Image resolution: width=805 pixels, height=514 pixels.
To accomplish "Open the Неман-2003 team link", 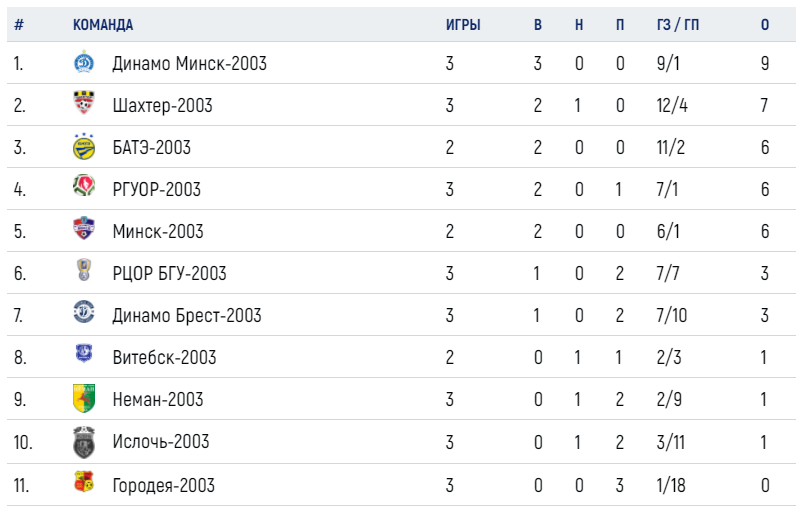I will point(158,399).
